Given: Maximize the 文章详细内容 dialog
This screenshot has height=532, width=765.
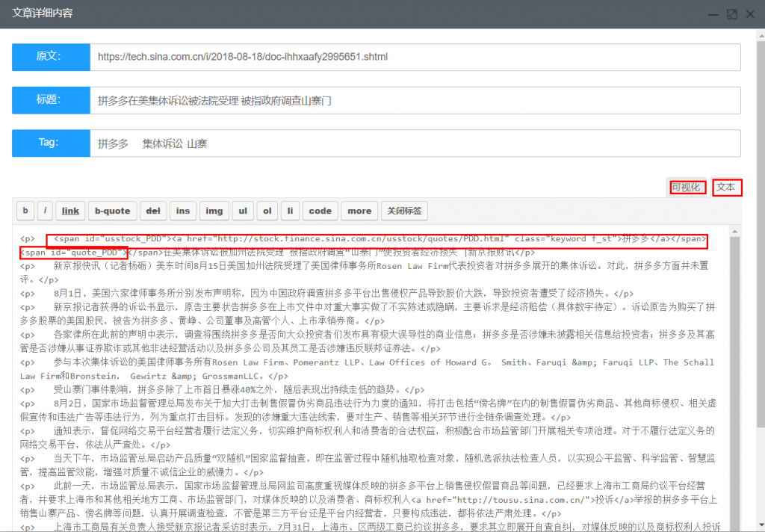Looking at the screenshot, I should (x=732, y=14).
